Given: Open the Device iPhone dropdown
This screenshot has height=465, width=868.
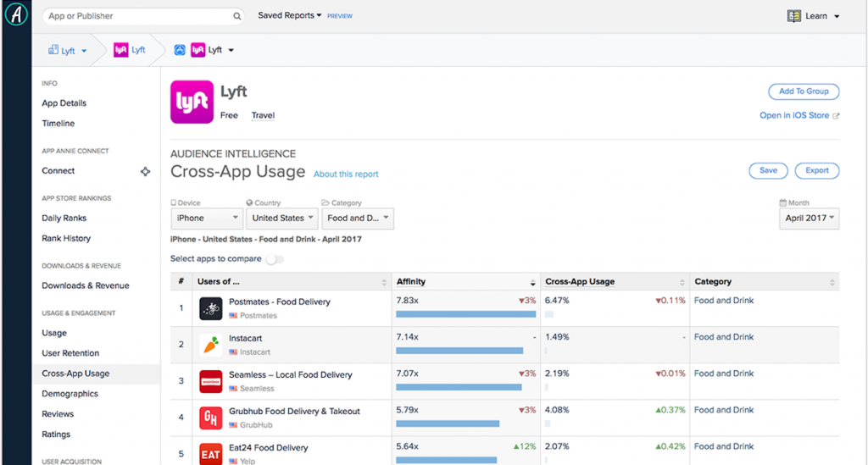Looking at the screenshot, I should click(x=207, y=219).
